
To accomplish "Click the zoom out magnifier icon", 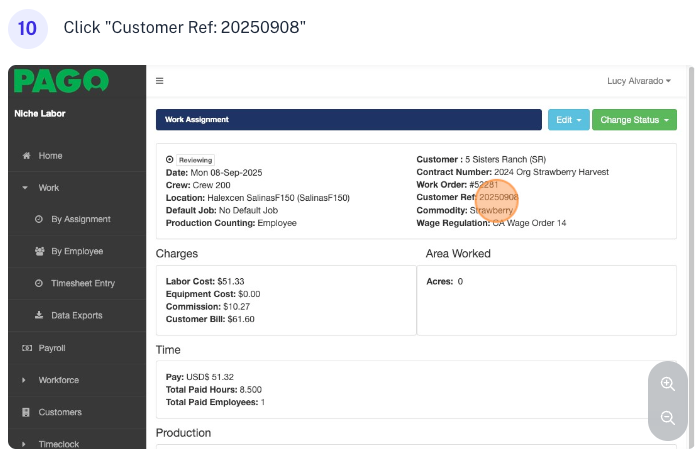I will pos(668,418).
